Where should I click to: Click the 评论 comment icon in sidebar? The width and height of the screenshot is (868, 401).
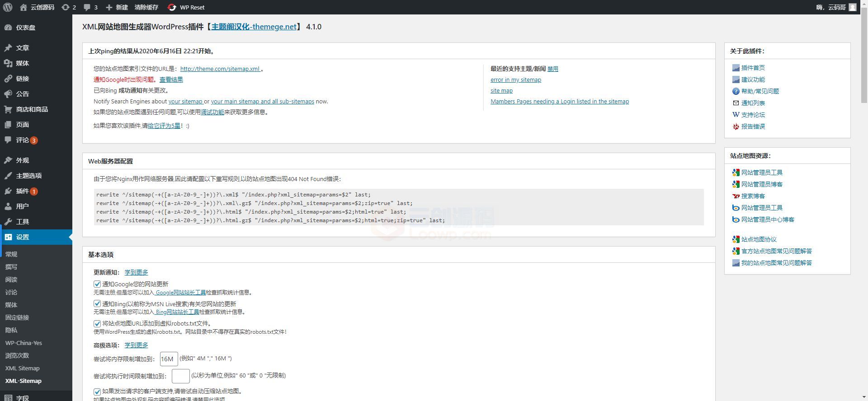(8, 140)
